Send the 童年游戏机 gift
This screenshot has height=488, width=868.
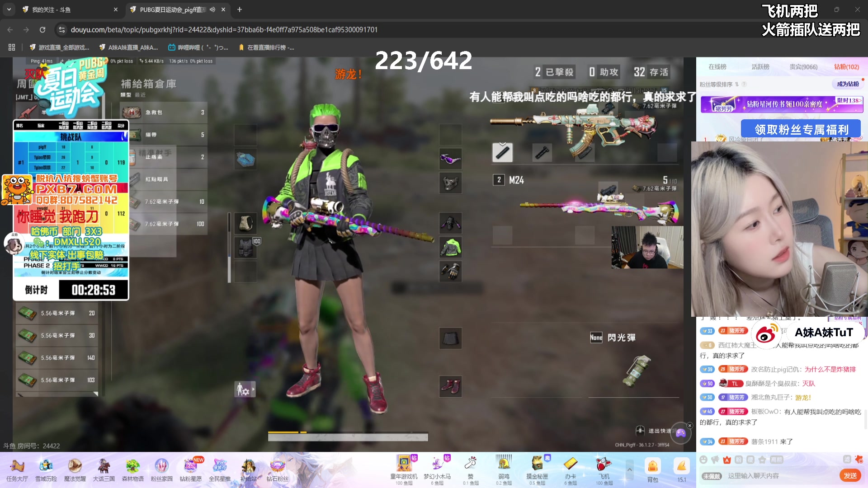click(404, 469)
